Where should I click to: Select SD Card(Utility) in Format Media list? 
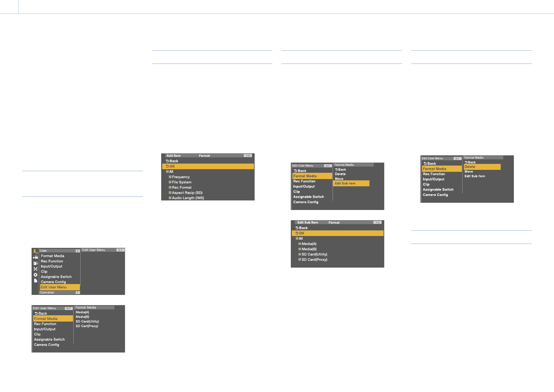pos(87,322)
